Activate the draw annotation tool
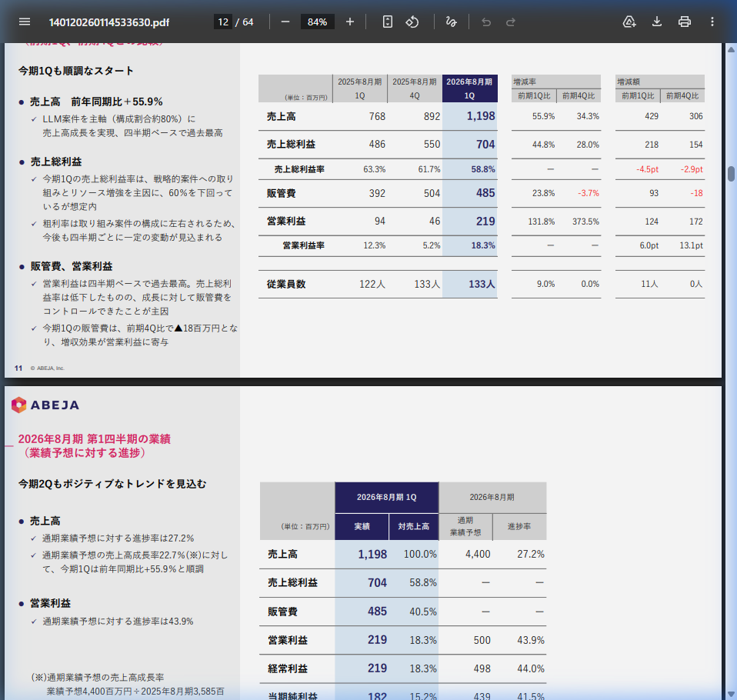The width and height of the screenshot is (737, 700). click(x=452, y=22)
